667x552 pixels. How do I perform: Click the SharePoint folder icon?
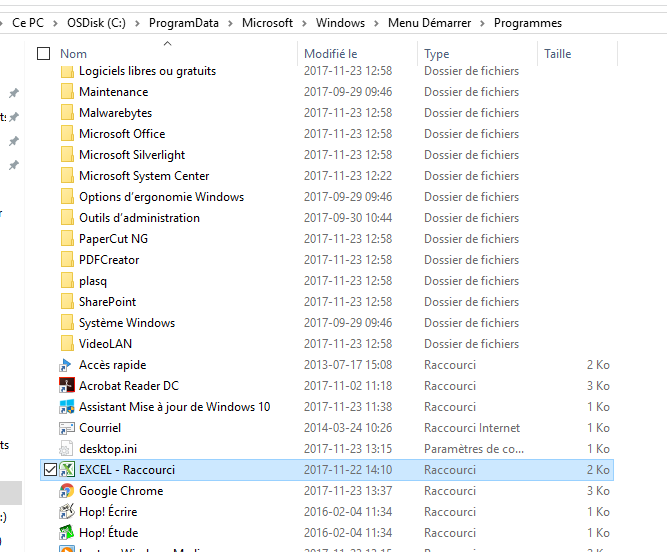tap(67, 302)
